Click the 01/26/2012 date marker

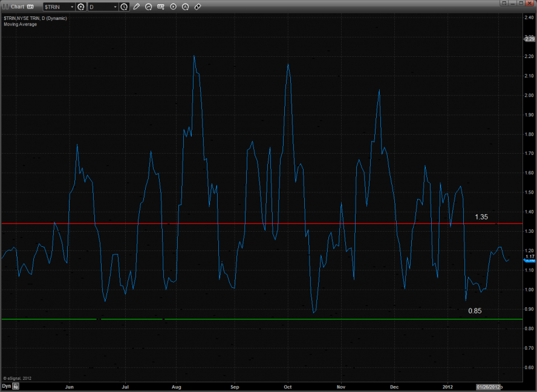(x=488, y=387)
